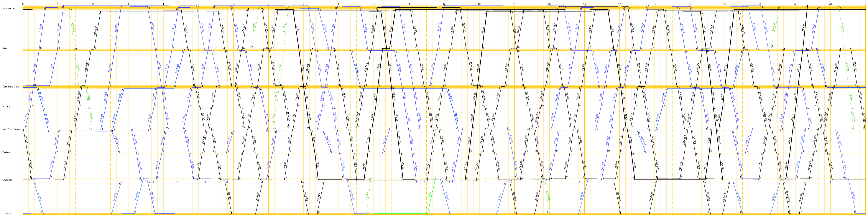Select the hour 21 marker at top

click(760, 4)
